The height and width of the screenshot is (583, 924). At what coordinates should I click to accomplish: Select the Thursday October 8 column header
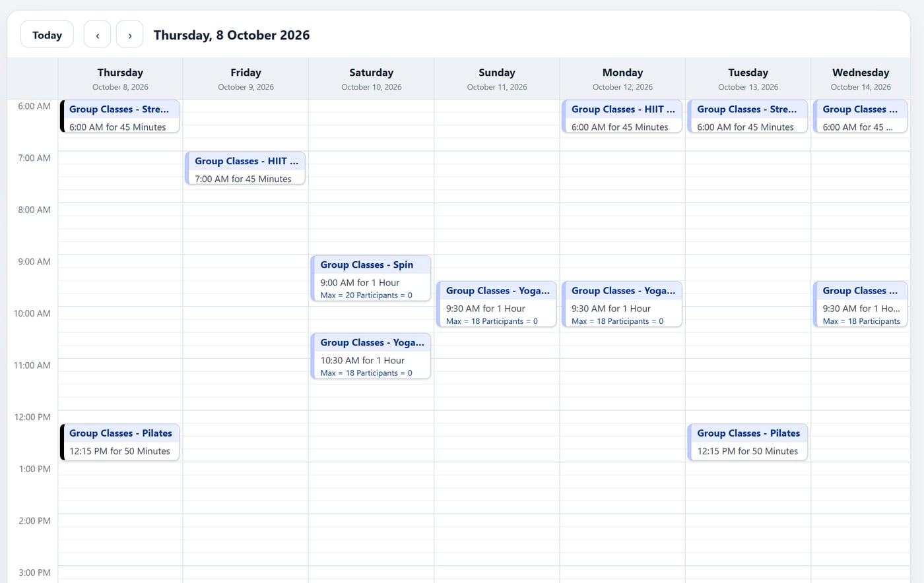tap(120, 78)
